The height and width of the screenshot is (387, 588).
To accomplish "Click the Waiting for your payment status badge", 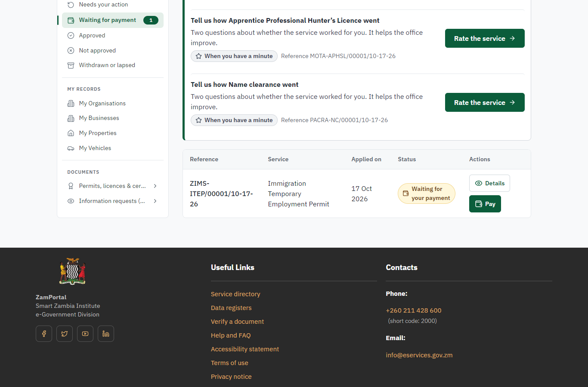I will [427, 193].
